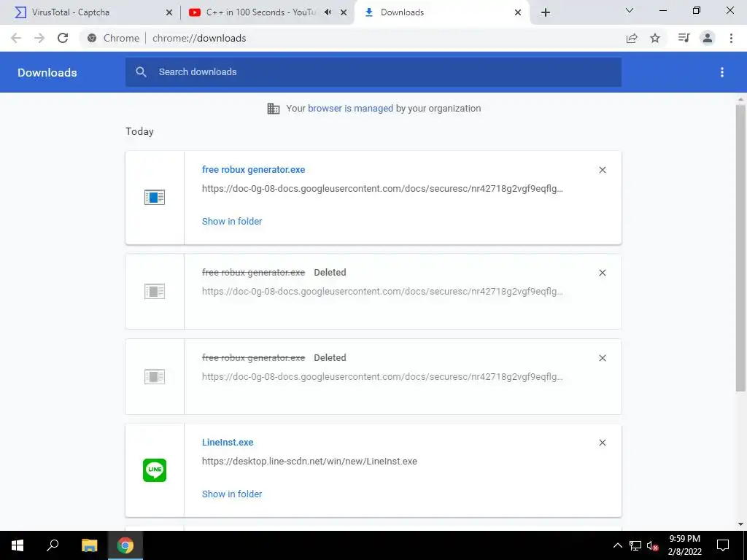Screen dimensions: 747x560
Task: Close the VirusTotal - Captcha tab
Action: coord(169,12)
